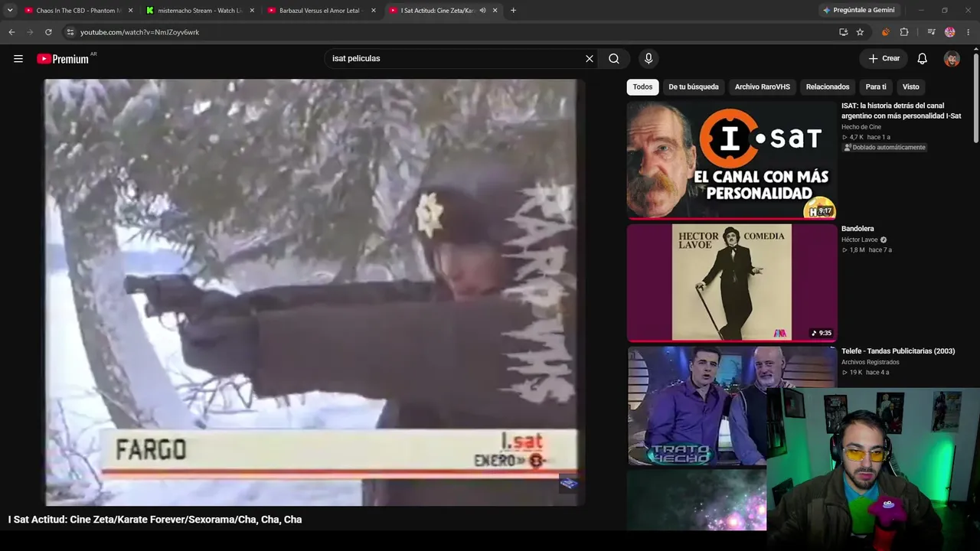Click the Crear button
Image resolution: width=980 pixels, height=551 pixels.
pos(884,58)
